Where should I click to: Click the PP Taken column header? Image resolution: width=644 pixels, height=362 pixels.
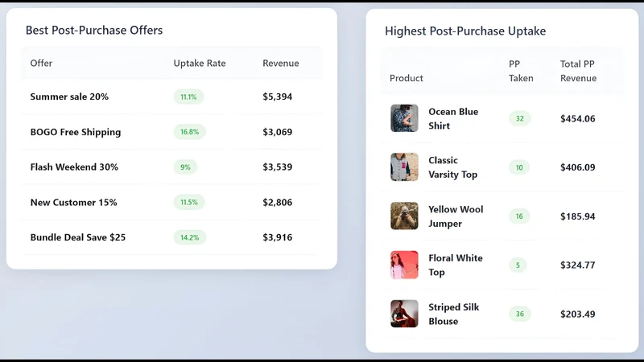tap(521, 71)
